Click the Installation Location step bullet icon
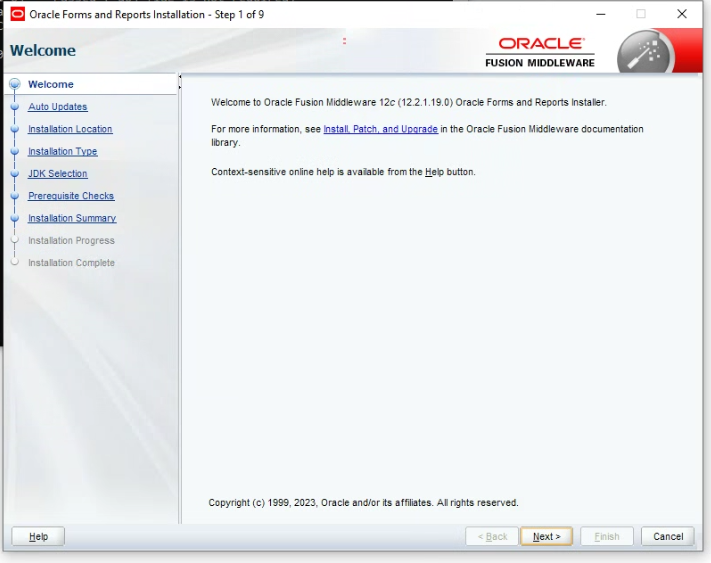The image size is (711, 563). tap(15, 129)
